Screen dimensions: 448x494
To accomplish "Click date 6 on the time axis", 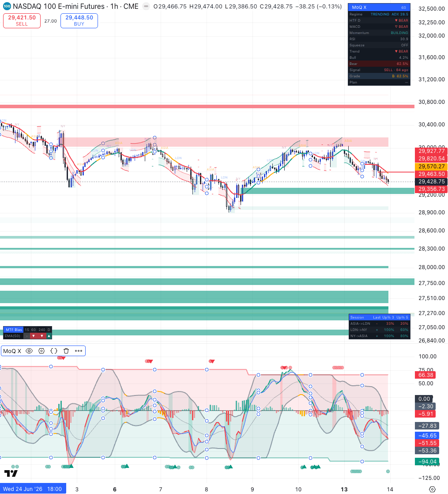I will coord(114,489).
